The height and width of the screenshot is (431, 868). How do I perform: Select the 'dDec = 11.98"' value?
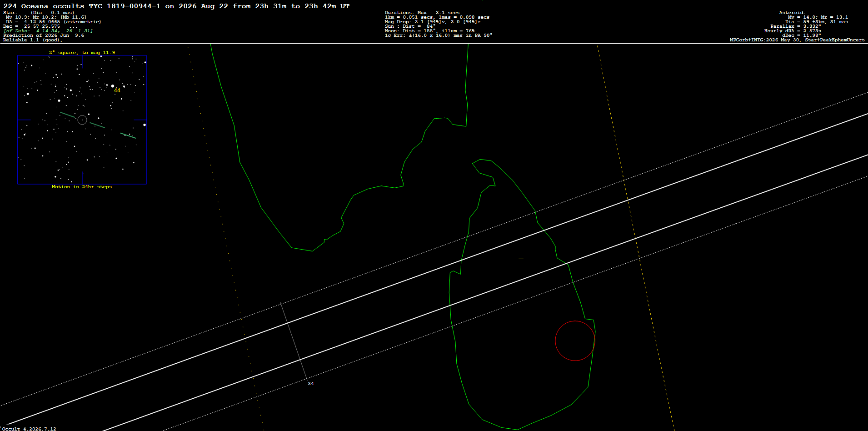coord(802,35)
